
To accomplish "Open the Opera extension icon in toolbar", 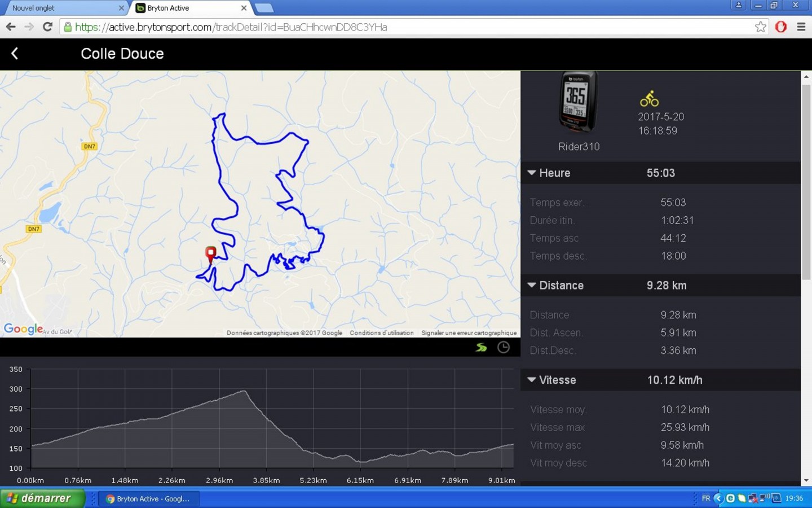I will point(781,27).
